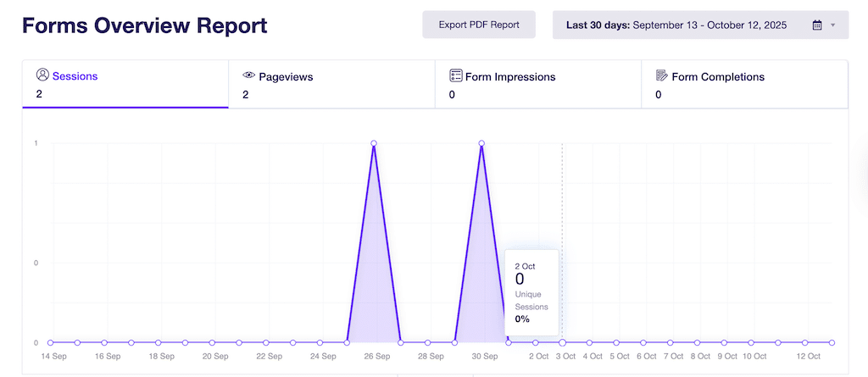Screen dimensions: 868x377
Task: Click the 2 Oct unique sessions tooltip
Action: coord(531,292)
